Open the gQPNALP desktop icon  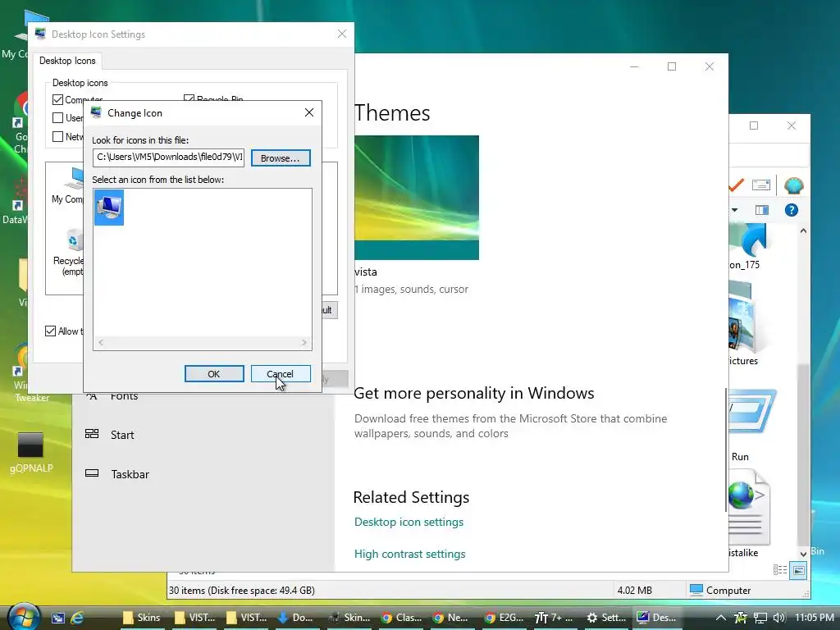tap(31, 453)
